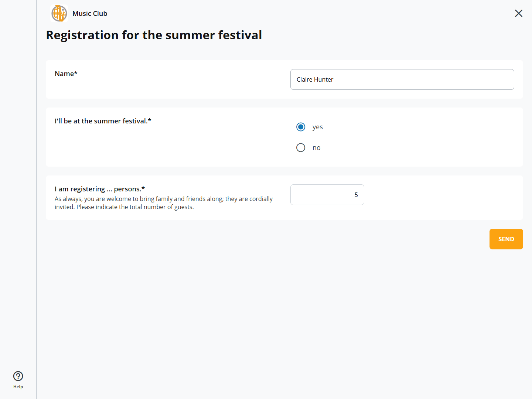The width and height of the screenshot is (532, 399).
Task: Click the Music Club logo icon
Action: point(59,14)
